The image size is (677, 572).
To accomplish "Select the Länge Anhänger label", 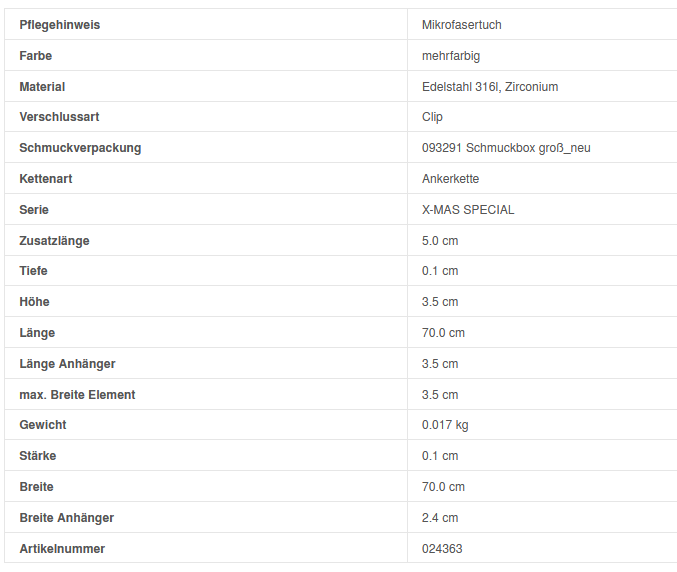I will click(67, 364).
